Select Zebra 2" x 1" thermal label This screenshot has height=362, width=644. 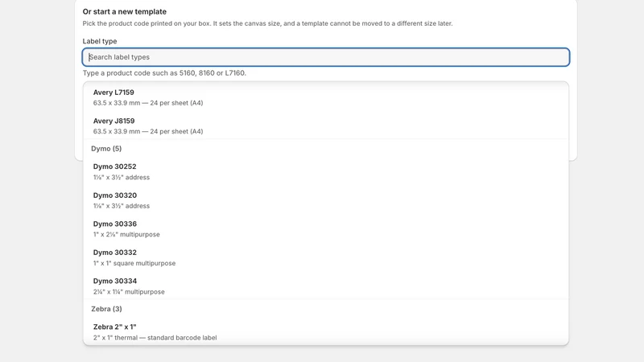pos(326,332)
